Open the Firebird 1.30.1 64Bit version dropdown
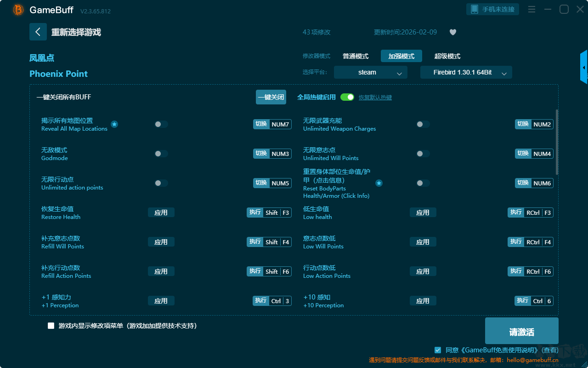This screenshot has width=588, height=368. pyautogui.click(x=466, y=72)
